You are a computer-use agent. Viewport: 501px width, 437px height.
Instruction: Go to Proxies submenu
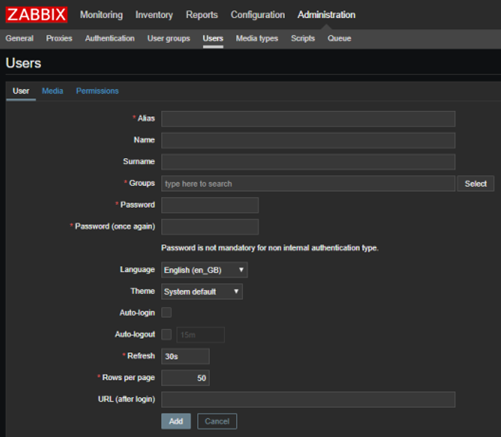[x=59, y=38]
